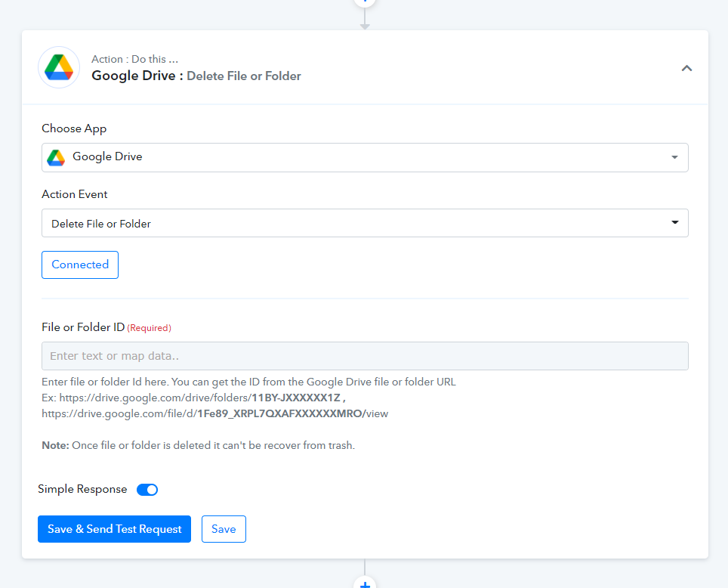Collapse the action step with the chevron
This screenshot has width=728, height=588.
point(686,68)
